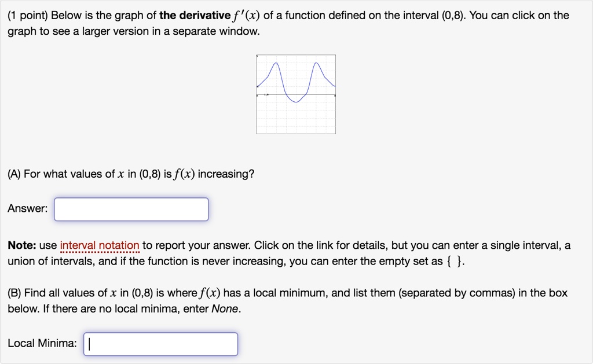The height and width of the screenshot is (364, 593).
Task: Click the top-left corner label of the graph
Action: (x=259, y=56)
